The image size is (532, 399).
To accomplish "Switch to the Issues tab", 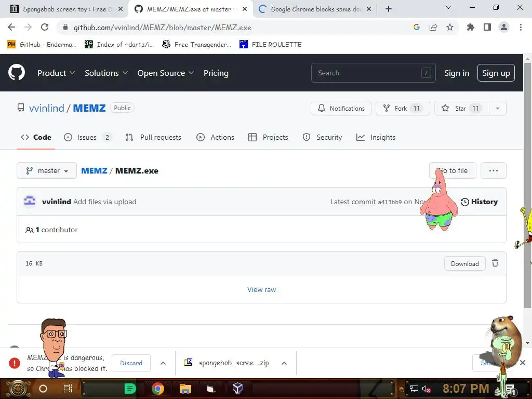I will [87, 137].
